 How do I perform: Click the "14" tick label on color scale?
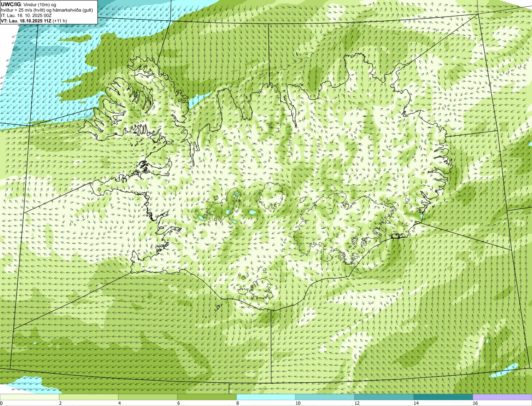tap(416, 403)
